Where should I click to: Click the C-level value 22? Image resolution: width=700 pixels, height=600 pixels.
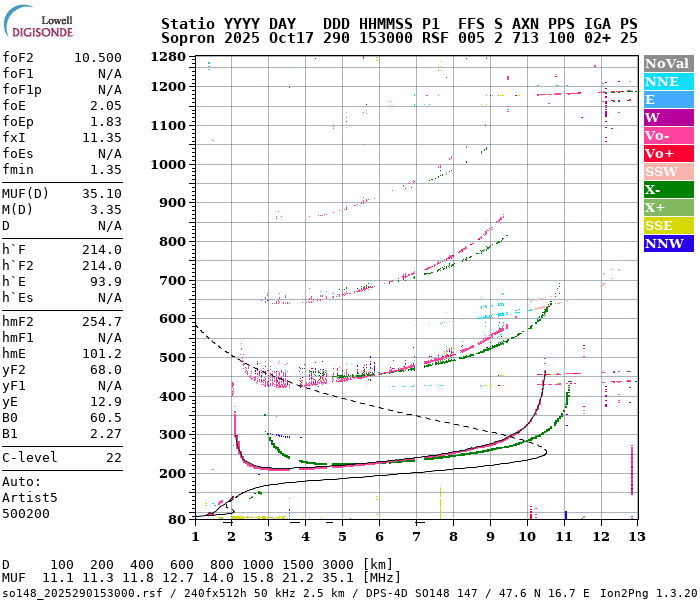click(x=113, y=457)
